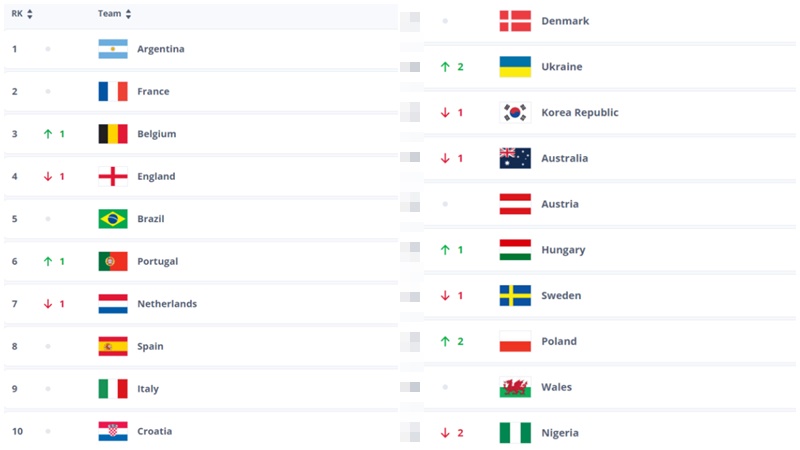Open the France team link
Image resolution: width=800 pixels, height=450 pixels.
pos(153,91)
